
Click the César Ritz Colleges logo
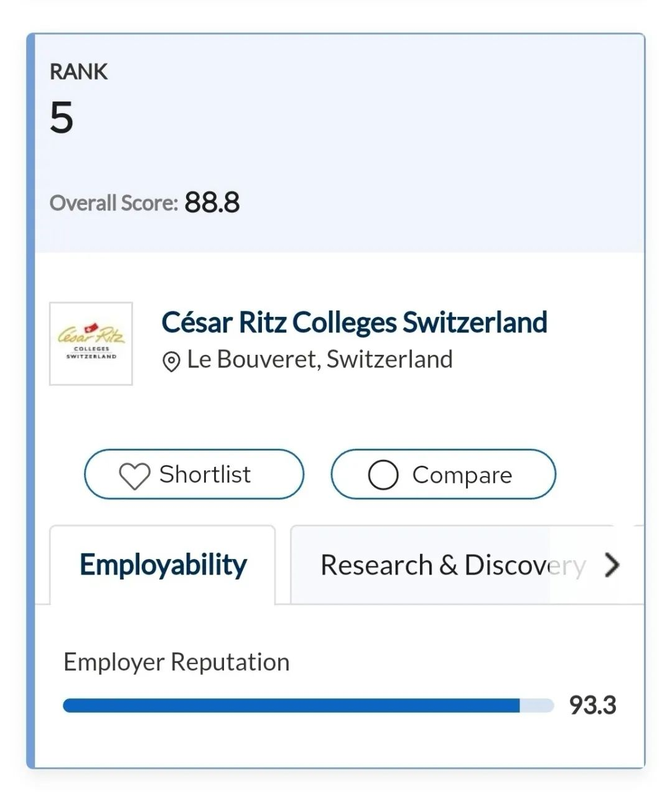coord(91,344)
